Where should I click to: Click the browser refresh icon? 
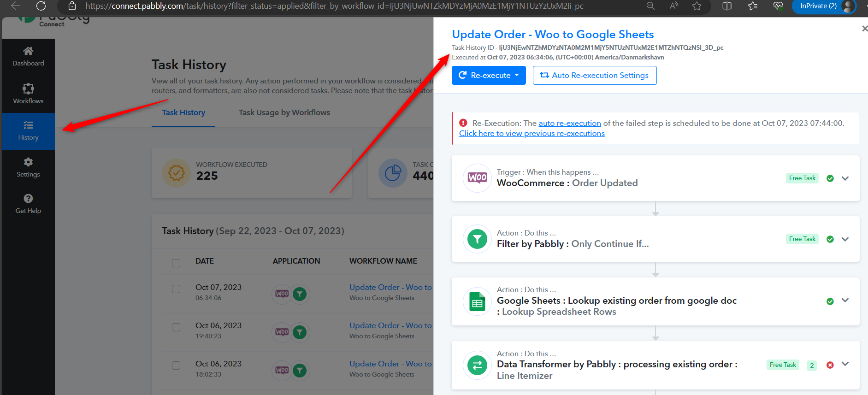(x=41, y=6)
